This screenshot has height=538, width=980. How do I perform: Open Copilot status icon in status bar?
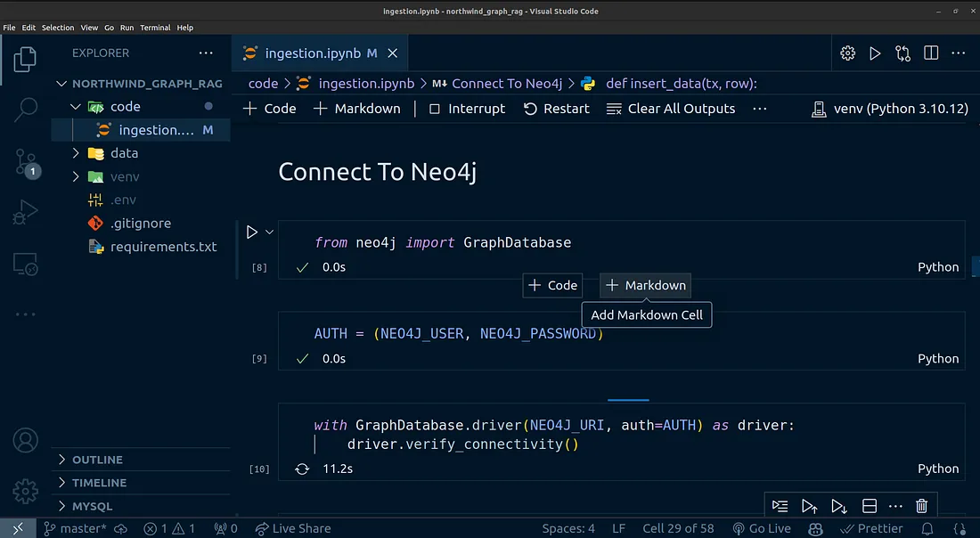(815, 528)
